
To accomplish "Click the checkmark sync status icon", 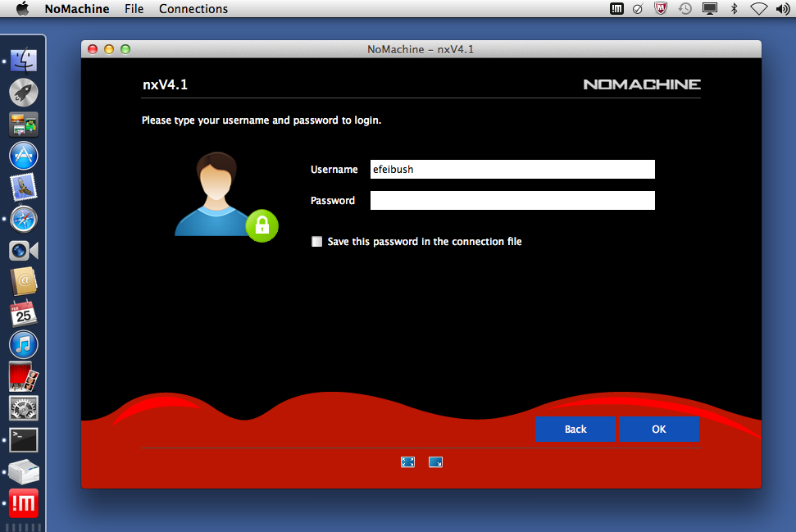I will pyautogui.click(x=638, y=9).
